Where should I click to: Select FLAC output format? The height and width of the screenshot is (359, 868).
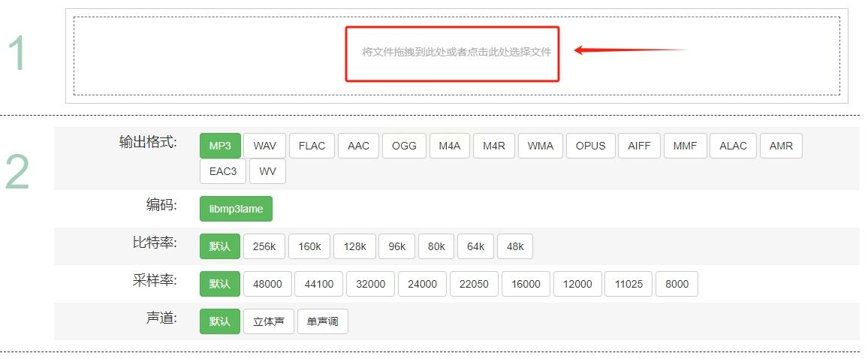coord(312,146)
